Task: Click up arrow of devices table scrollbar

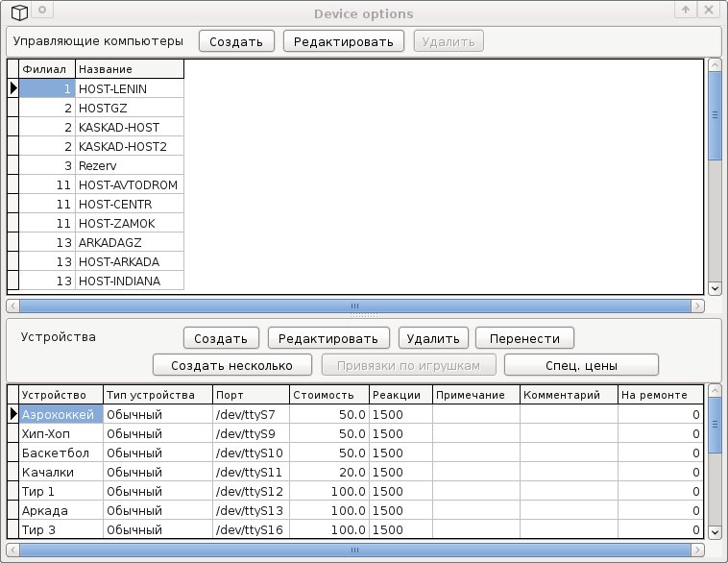Action: point(714,392)
